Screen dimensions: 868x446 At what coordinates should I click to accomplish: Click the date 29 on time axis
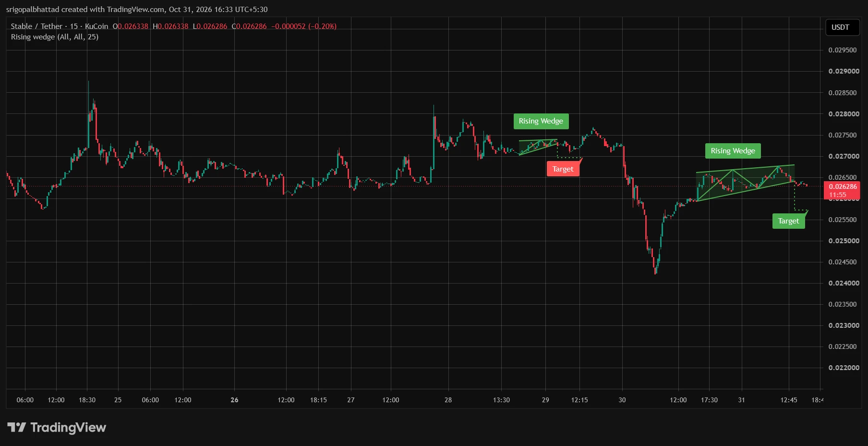click(545, 400)
